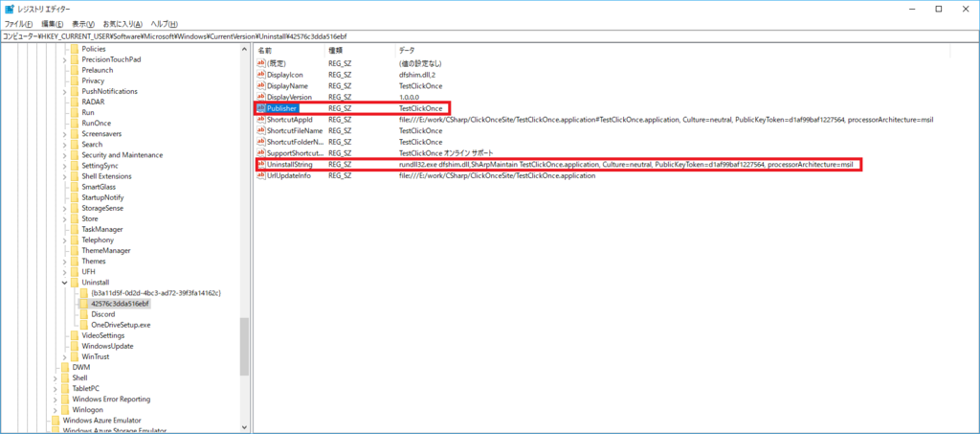Select the TabletPC tree item
The width and height of the screenshot is (980, 434).
click(85, 388)
